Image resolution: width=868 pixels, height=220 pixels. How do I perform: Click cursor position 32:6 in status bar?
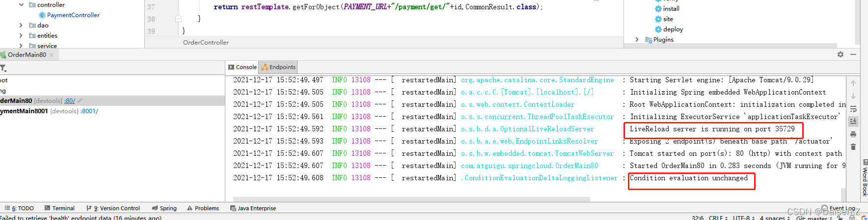coord(698,218)
